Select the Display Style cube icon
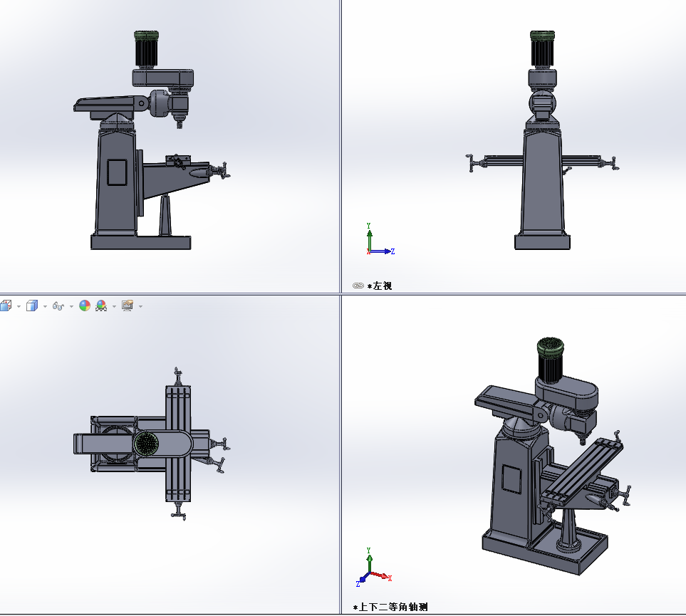Image resolution: width=686 pixels, height=616 pixels. pyautogui.click(x=32, y=306)
